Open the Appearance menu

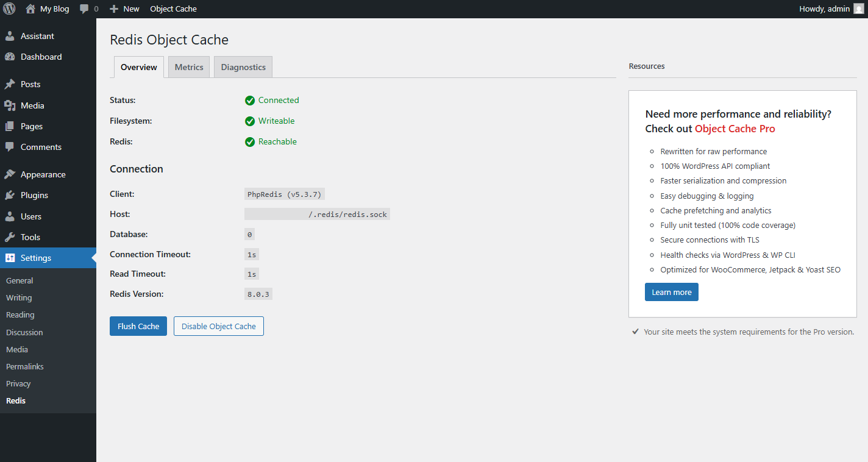pyautogui.click(x=43, y=174)
